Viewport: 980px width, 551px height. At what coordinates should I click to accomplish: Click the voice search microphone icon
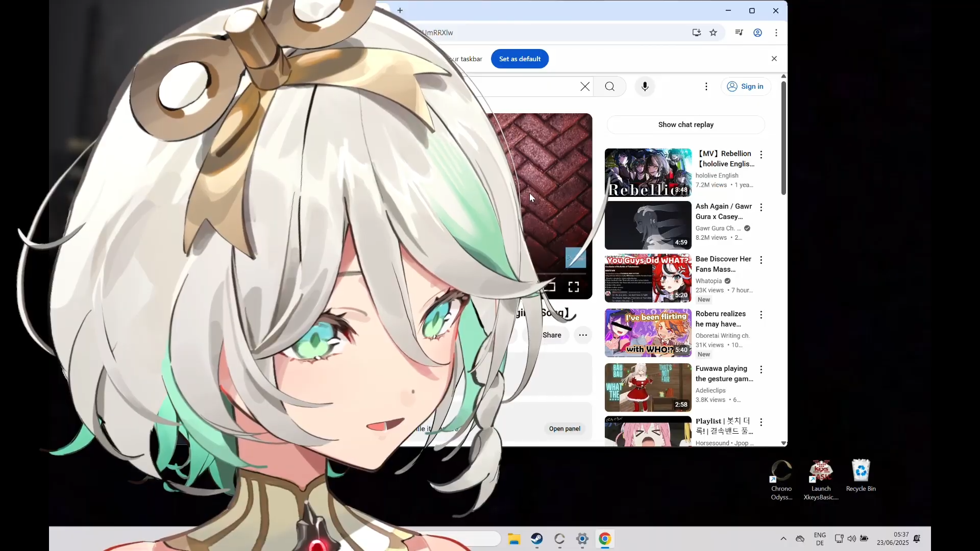point(645,87)
